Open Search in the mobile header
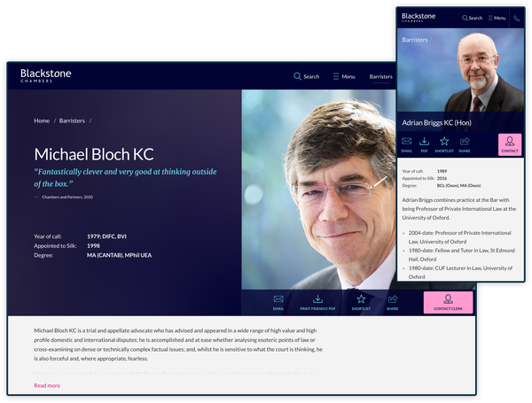The height and width of the screenshot is (403, 532). [x=472, y=18]
